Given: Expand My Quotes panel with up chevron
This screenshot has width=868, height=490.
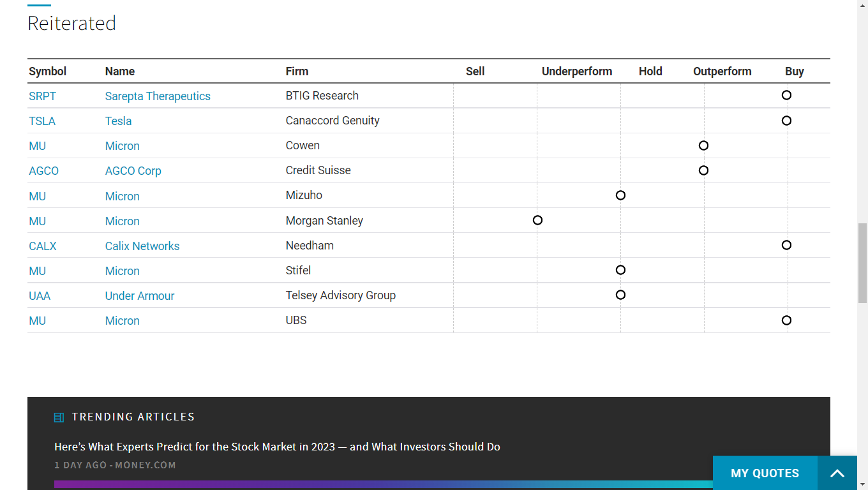Looking at the screenshot, I should click(x=837, y=473).
